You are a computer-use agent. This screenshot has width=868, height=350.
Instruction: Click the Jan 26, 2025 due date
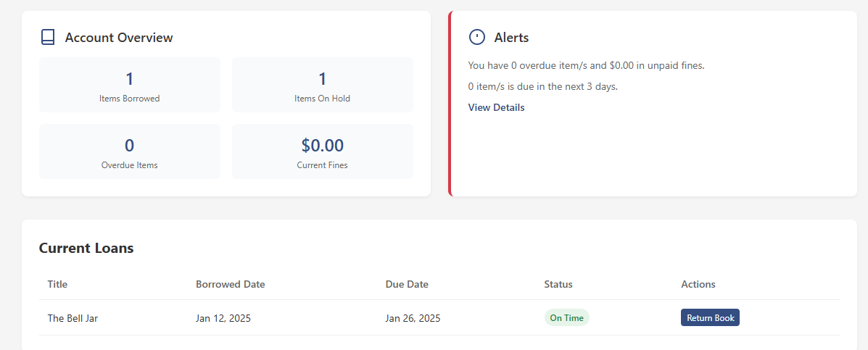(x=413, y=318)
